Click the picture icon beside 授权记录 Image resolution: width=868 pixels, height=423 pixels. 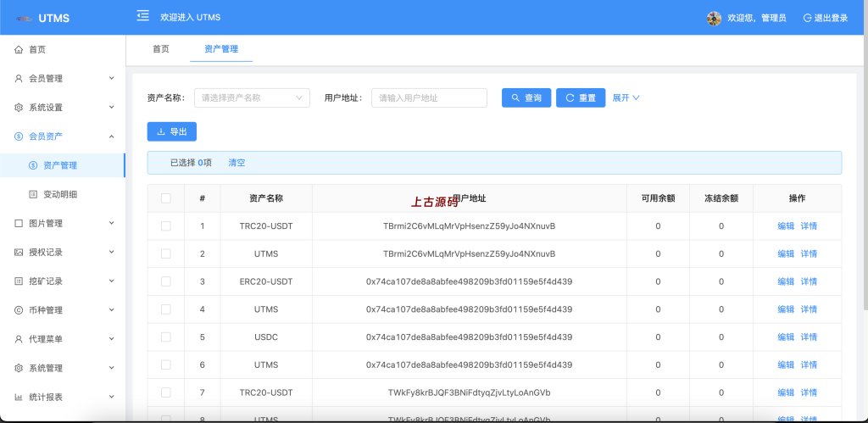(19, 252)
